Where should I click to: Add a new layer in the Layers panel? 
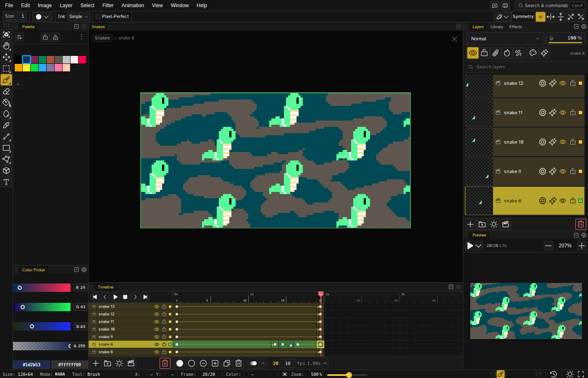click(470, 224)
